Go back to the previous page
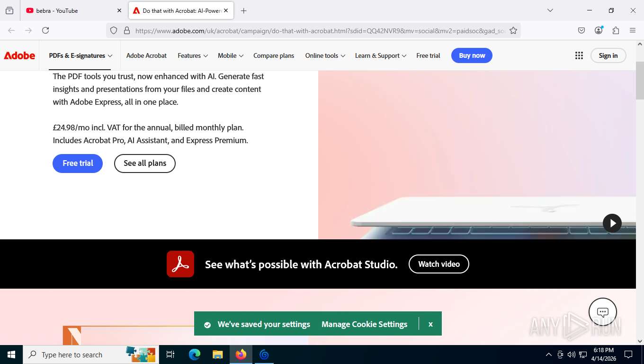644x364 pixels. click(x=11, y=30)
